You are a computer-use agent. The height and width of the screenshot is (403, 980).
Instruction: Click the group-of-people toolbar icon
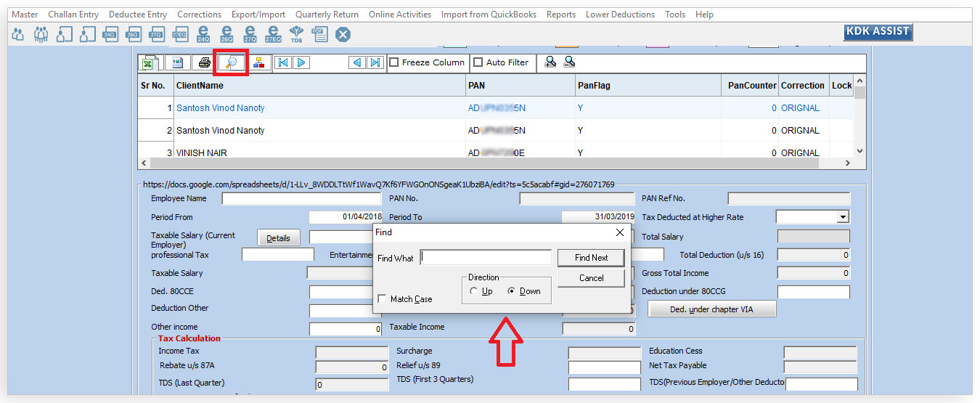[41, 33]
